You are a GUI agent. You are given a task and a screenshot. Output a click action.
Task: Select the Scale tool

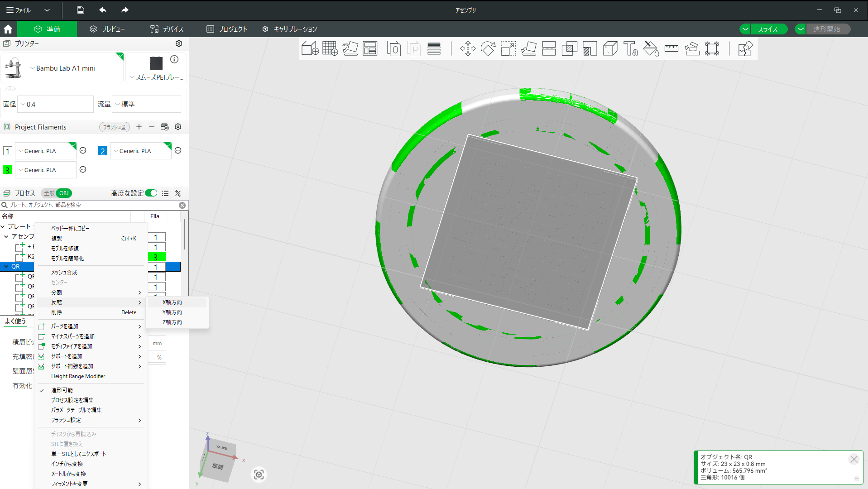[508, 48]
